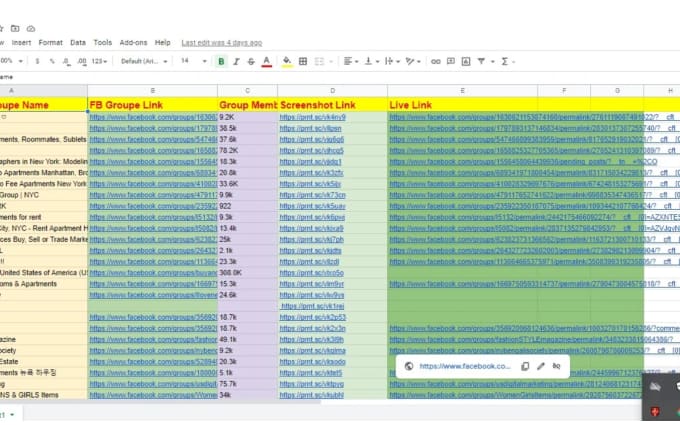Image resolution: width=680 pixels, height=425 pixels.
Task: Open the fill color picker
Action: (287, 62)
